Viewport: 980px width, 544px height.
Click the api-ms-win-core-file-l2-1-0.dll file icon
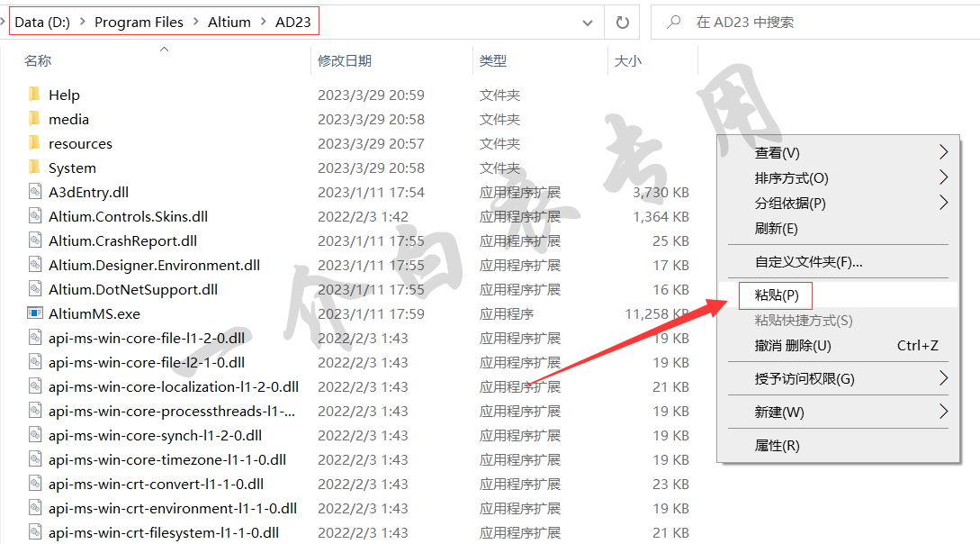point(35,362)
